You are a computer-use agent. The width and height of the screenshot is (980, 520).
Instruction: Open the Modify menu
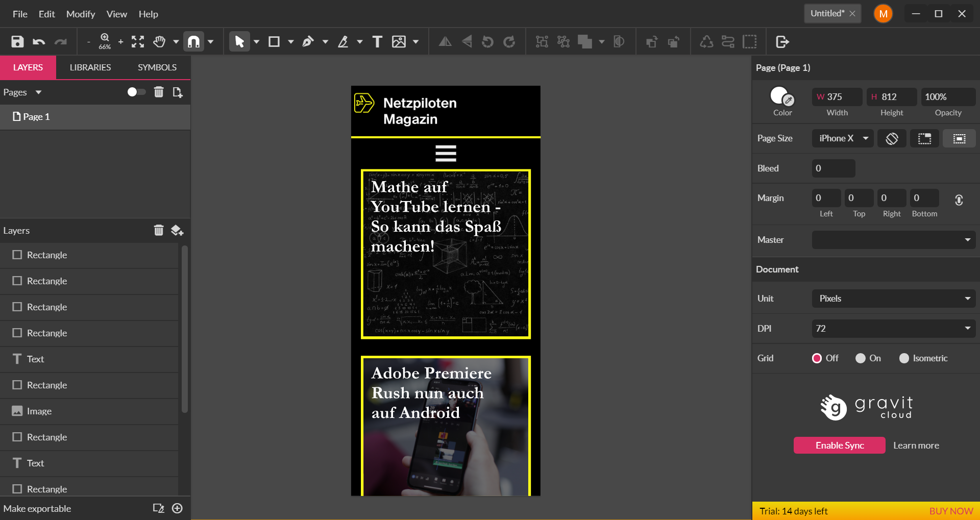coord(81,14)
